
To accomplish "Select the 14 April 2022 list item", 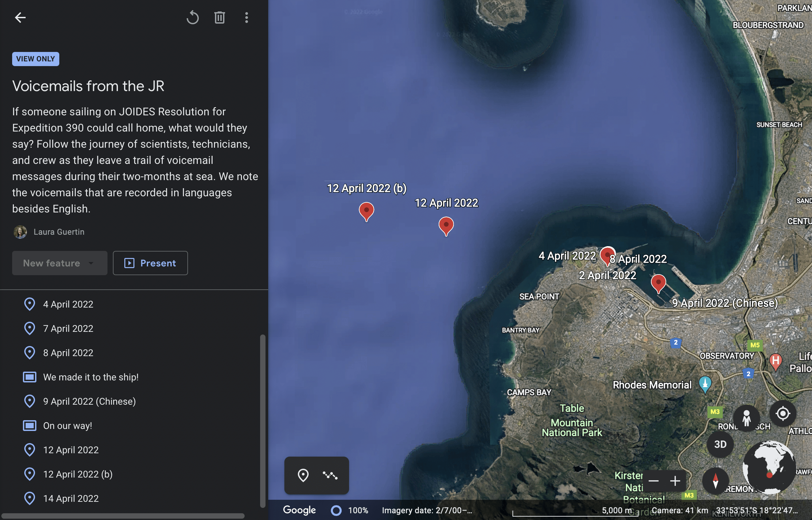I will tap(135, 499).
